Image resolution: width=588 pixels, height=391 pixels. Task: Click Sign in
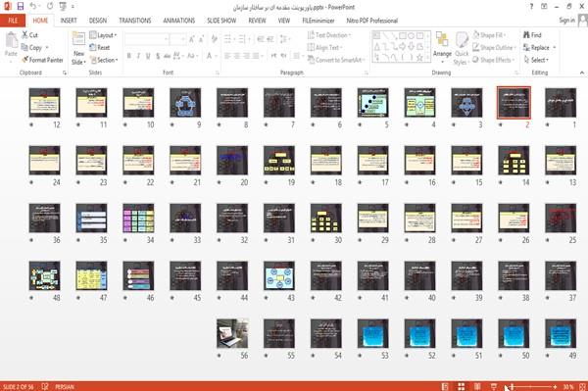(567, 21)
